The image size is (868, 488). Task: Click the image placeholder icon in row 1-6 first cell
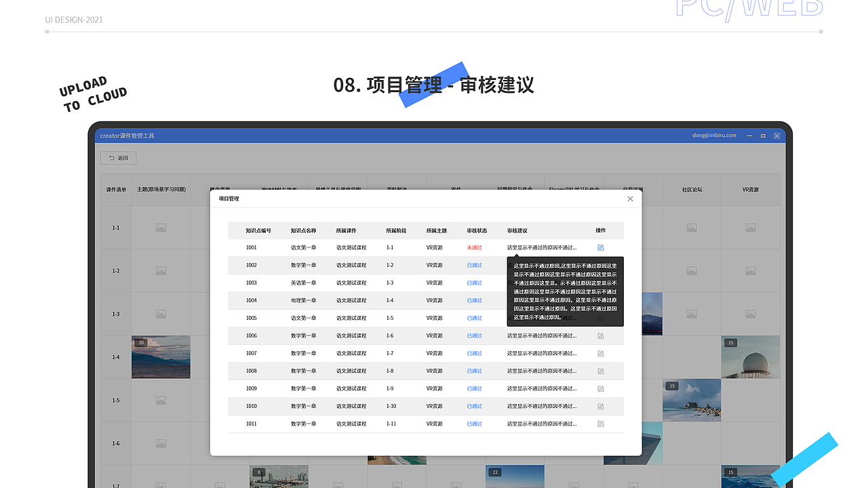pyautogui.click(x=160, y=443)
